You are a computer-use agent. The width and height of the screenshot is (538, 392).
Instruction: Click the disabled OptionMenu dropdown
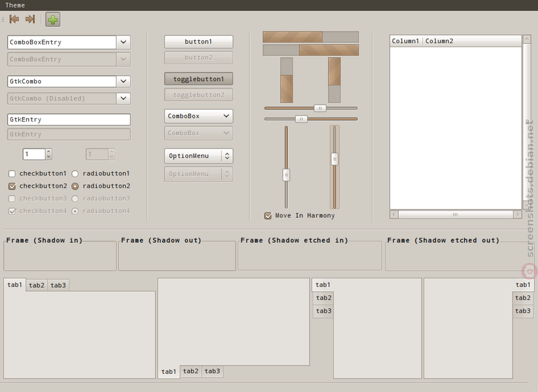[198, 174]
